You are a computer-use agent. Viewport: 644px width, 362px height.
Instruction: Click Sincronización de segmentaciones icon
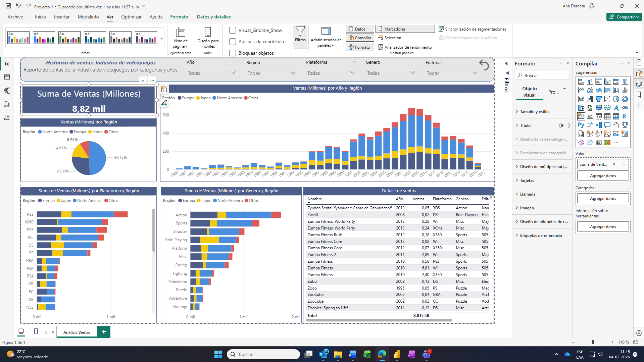click(x=441, y=29)
